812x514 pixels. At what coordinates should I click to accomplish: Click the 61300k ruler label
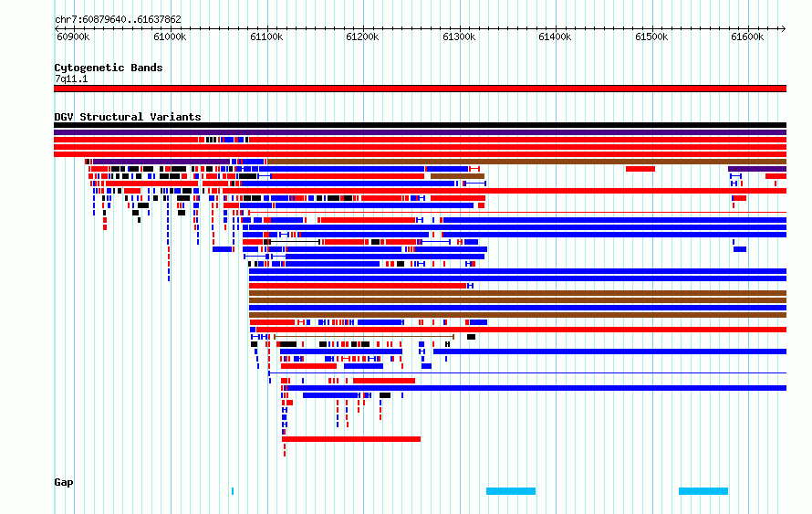coord(459,37)
